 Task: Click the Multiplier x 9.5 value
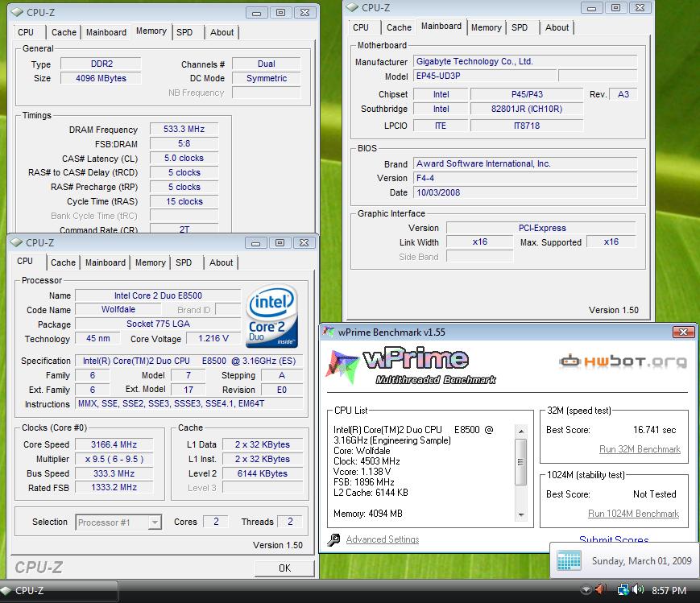click(x=114, y=459)
